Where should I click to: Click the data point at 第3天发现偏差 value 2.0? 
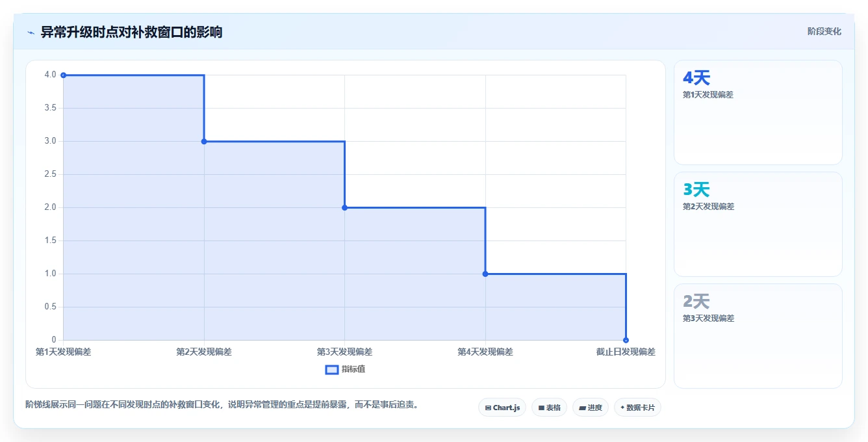click(x=344, y=207)
